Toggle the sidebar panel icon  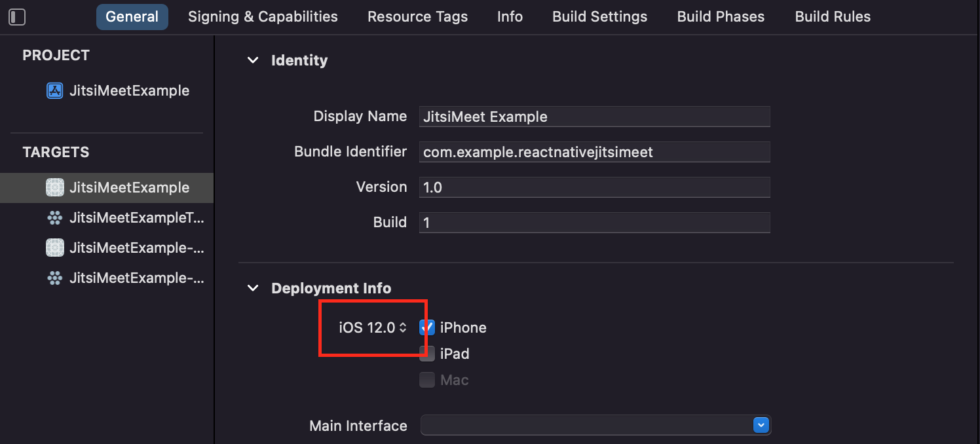click(17, 17)
